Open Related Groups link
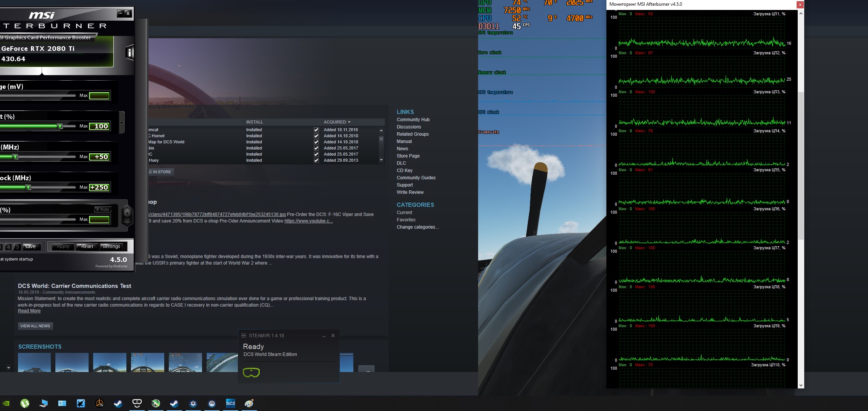868x411 pixels. (x=413, y=134)
